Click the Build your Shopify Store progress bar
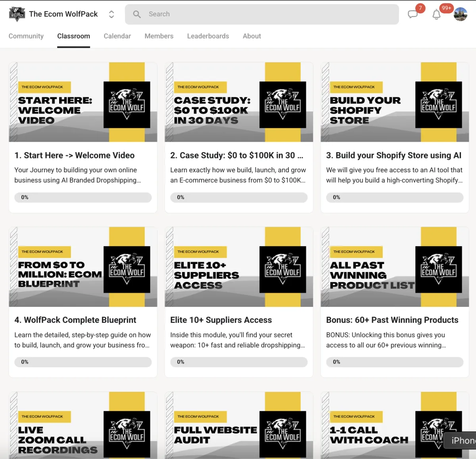Image resolution: width=476 pixels, height=459 pixels. coord(395,197)
